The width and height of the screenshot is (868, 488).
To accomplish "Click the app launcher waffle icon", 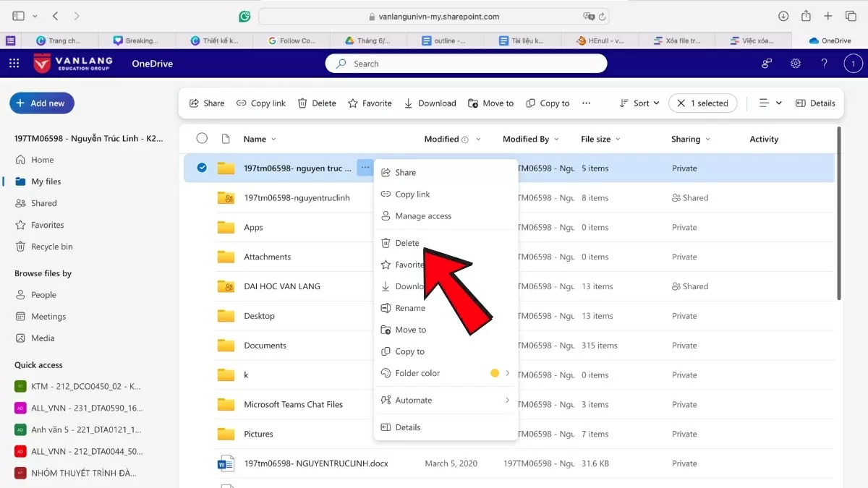I will [x=13, y=64].
